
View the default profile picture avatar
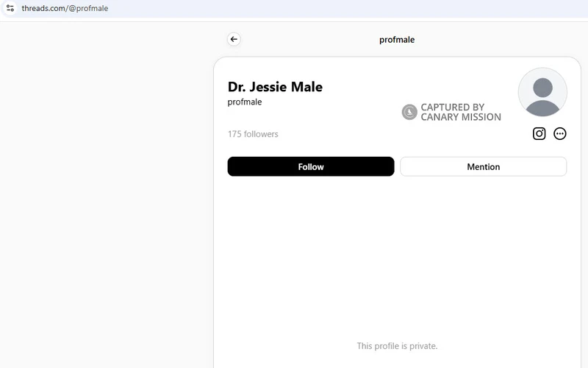542,92
